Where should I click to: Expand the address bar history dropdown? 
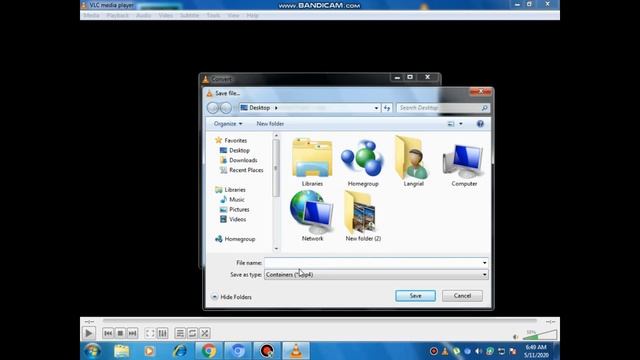point(376,108)
